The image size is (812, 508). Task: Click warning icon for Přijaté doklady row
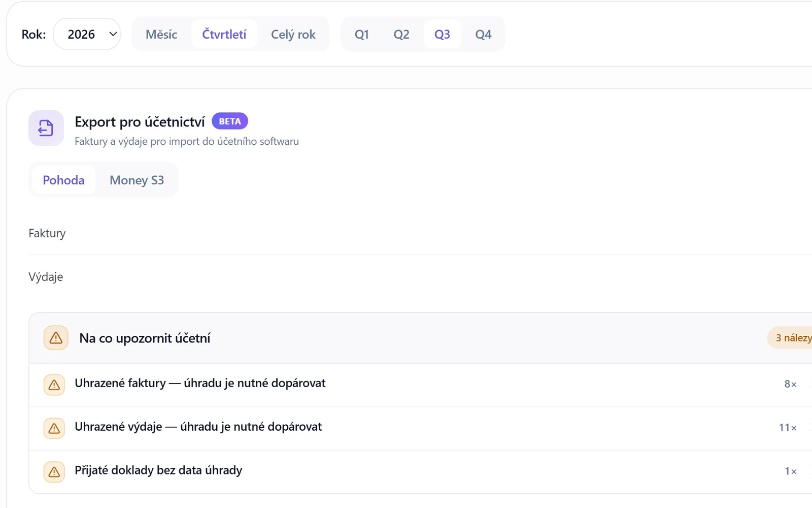pos(54,472)
